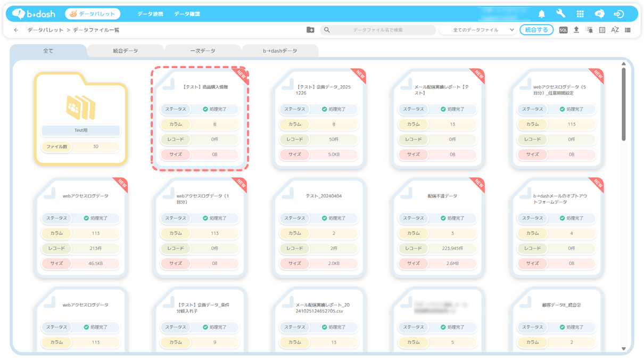Open the apps grid menu icon

(580, 14)
